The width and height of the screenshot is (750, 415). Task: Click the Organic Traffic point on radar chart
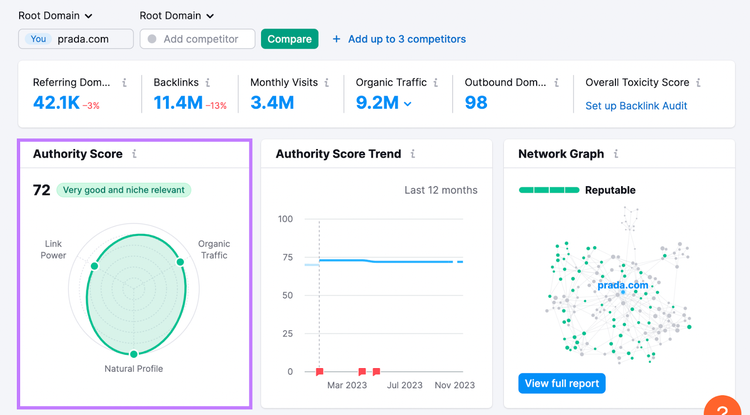(180, 262)
